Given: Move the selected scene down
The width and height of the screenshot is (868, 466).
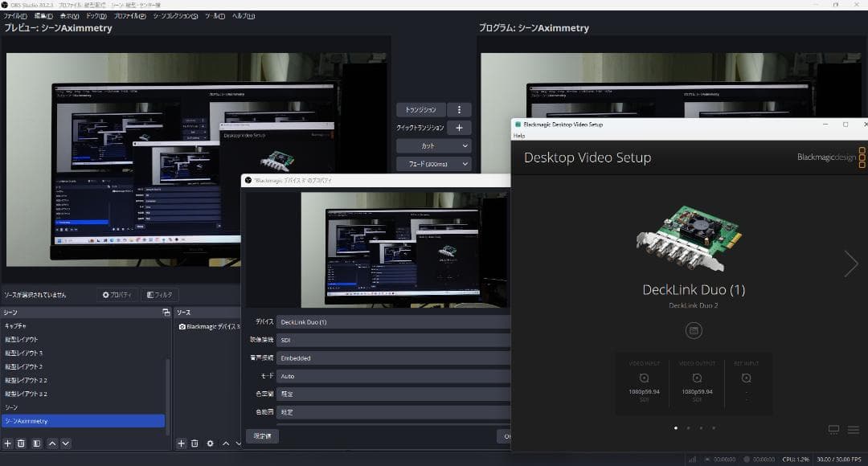Looking at the screenshot, I should (x=65, y=444).
